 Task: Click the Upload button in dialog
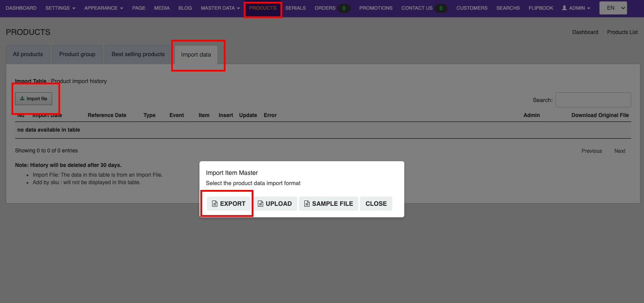point(275,204)
